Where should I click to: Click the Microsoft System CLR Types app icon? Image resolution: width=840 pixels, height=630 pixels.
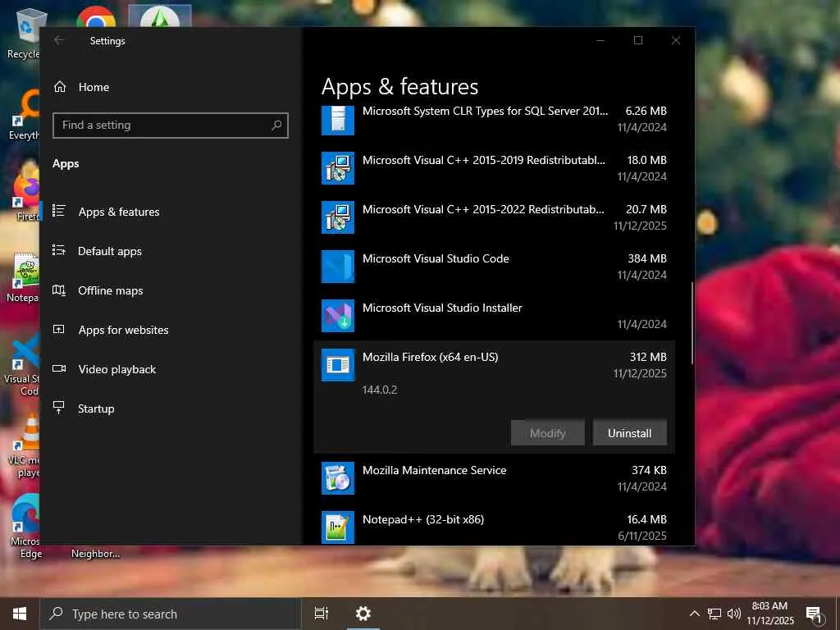(x=337, y=119)
